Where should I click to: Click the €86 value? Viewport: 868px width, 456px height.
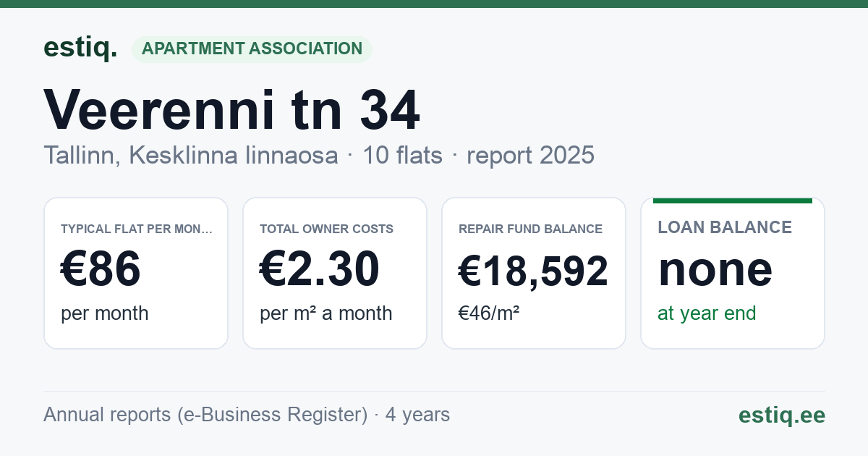[101, 269]
